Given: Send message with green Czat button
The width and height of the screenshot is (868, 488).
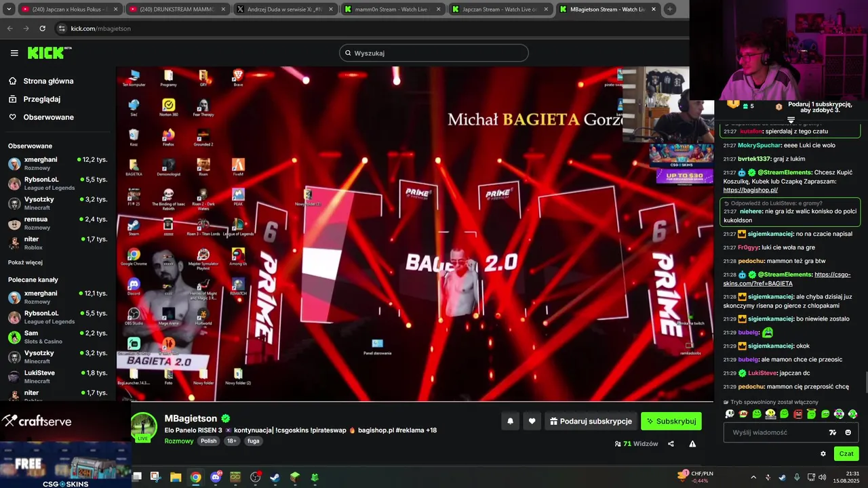Looking at the screenshot, I should [846, 453].
